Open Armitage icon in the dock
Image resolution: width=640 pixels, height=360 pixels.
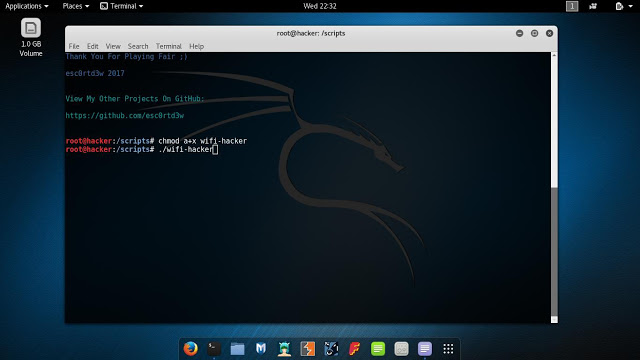tap(284, 349)
